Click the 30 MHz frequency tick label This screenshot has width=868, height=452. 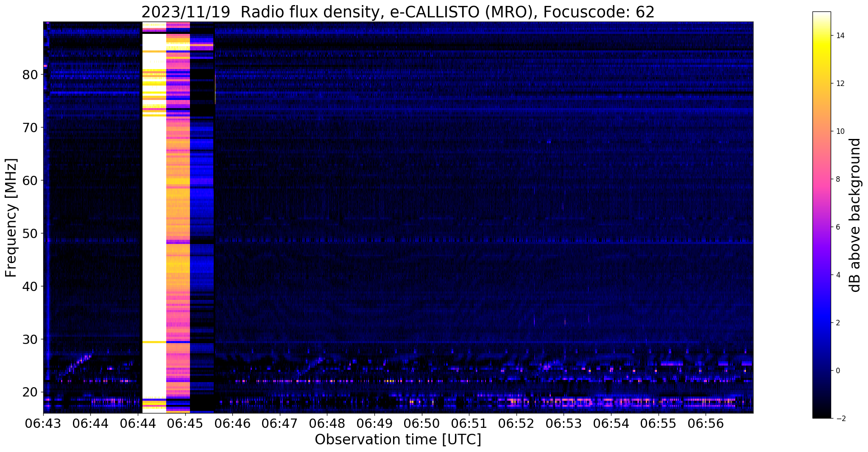tap(30, 339)
